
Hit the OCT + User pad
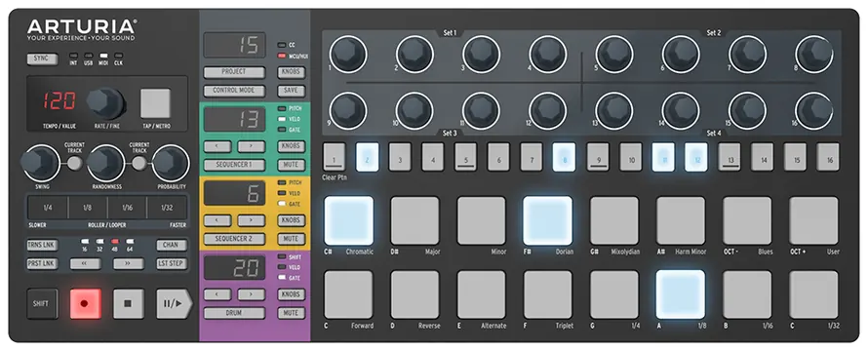813,220
